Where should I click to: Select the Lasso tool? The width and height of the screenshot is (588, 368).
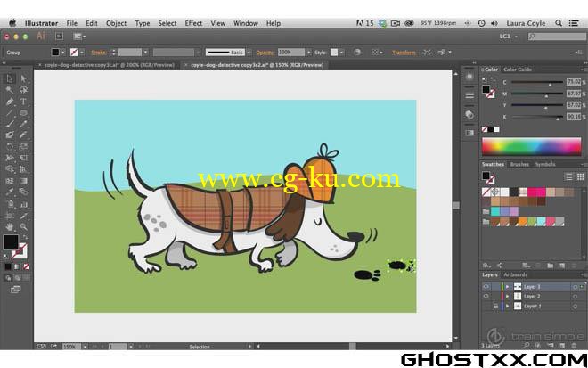24,90
